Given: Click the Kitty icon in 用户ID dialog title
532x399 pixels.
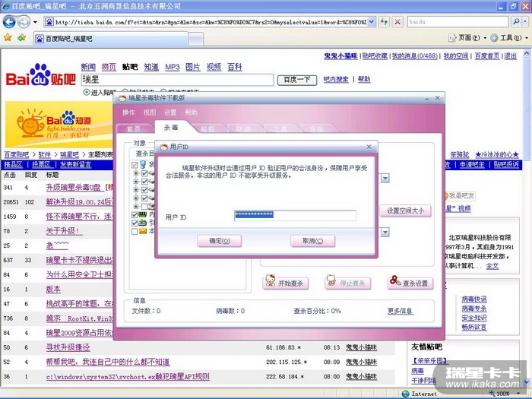Looking at the screenshot, I should (x=164, y=147).
